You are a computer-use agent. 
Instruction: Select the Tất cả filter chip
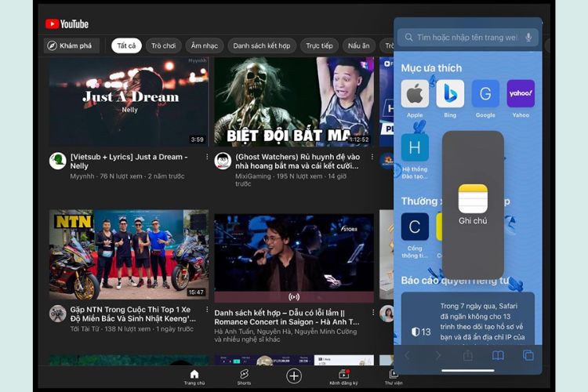click(x=126, y=45)
